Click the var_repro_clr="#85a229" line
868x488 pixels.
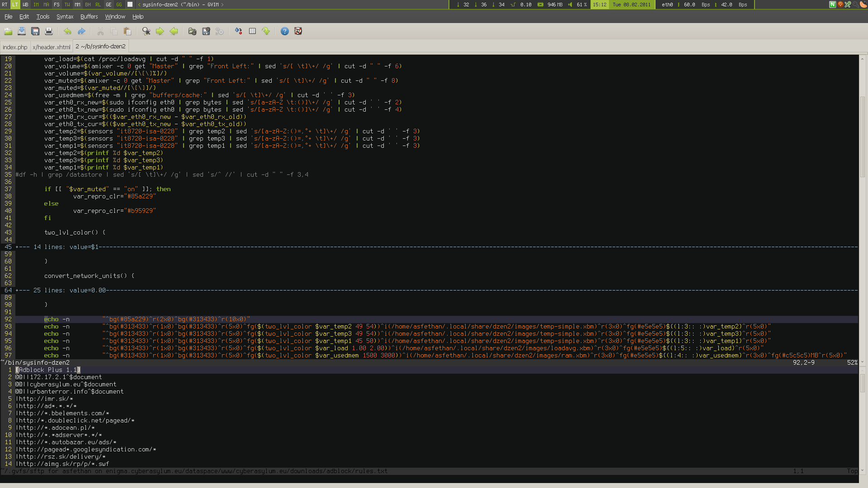click(x=114, y=196)
